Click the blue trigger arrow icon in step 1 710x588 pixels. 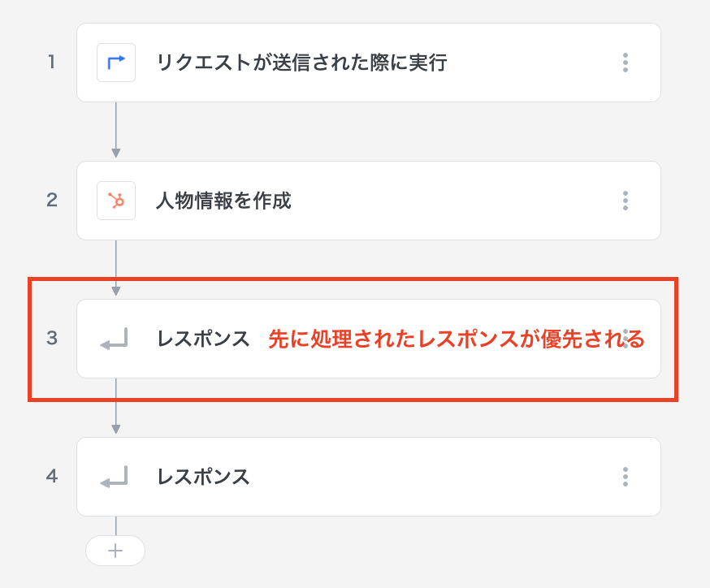[116, 63]
